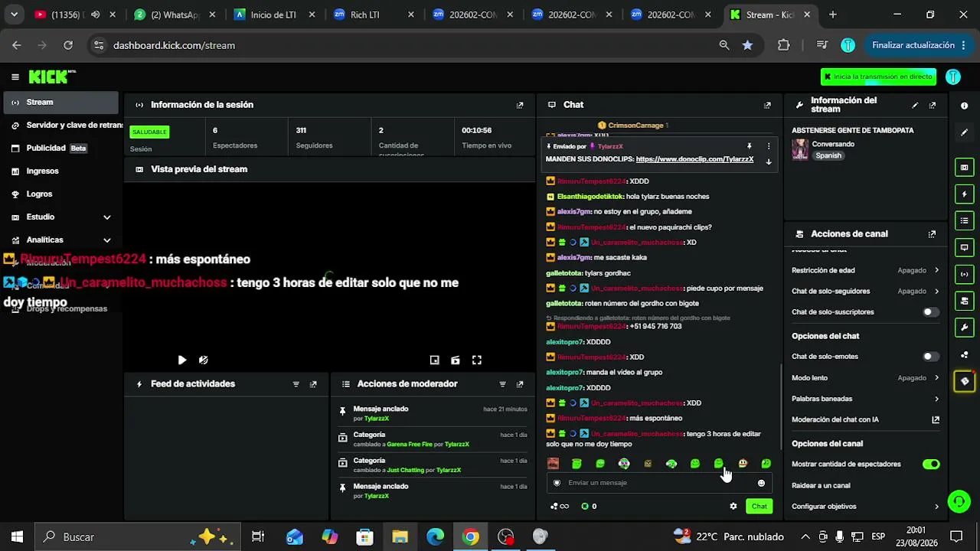Open the Kick hamburger menu
The image size is (980, 551).
pos(15,77)
